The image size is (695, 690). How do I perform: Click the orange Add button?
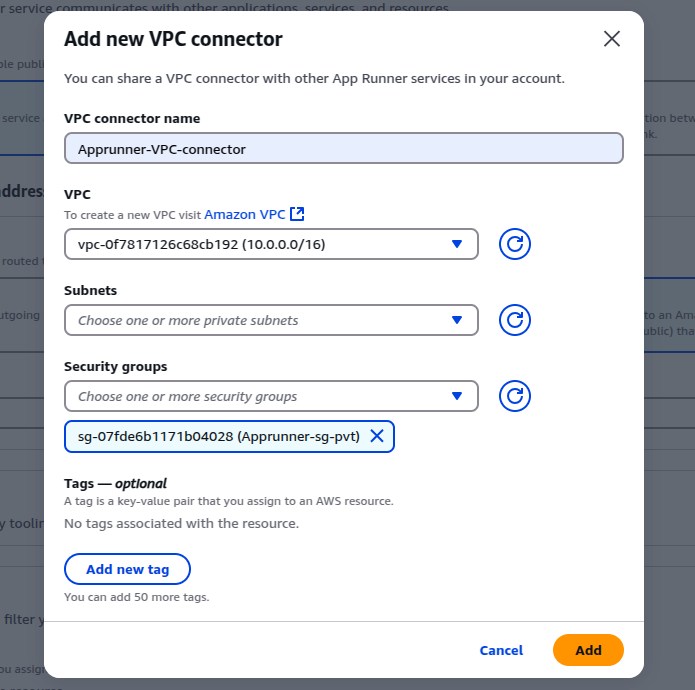pos(588,650)
